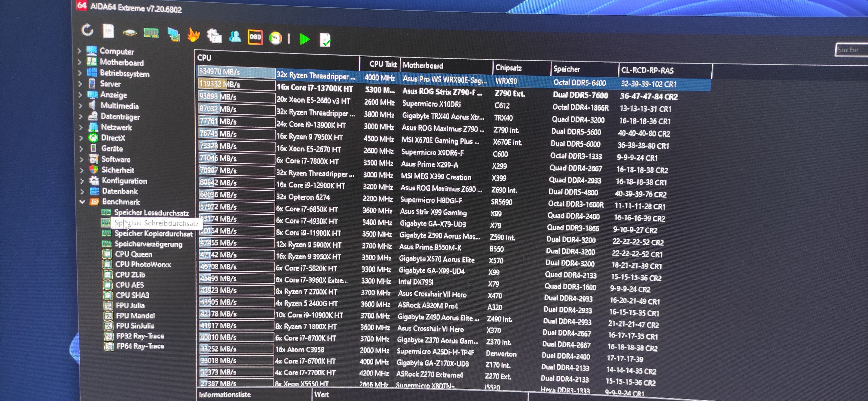Open CPU PhotoWorxx benchmark
Viewport: 868px width, 401px height.
pyautogui.click(x=143, y=264)
